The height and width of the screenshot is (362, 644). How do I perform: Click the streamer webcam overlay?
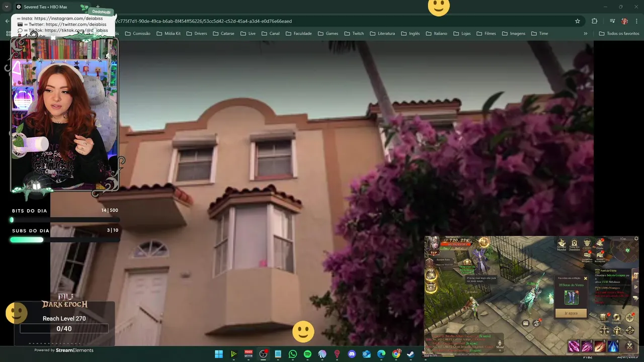(x=64, y=115)
